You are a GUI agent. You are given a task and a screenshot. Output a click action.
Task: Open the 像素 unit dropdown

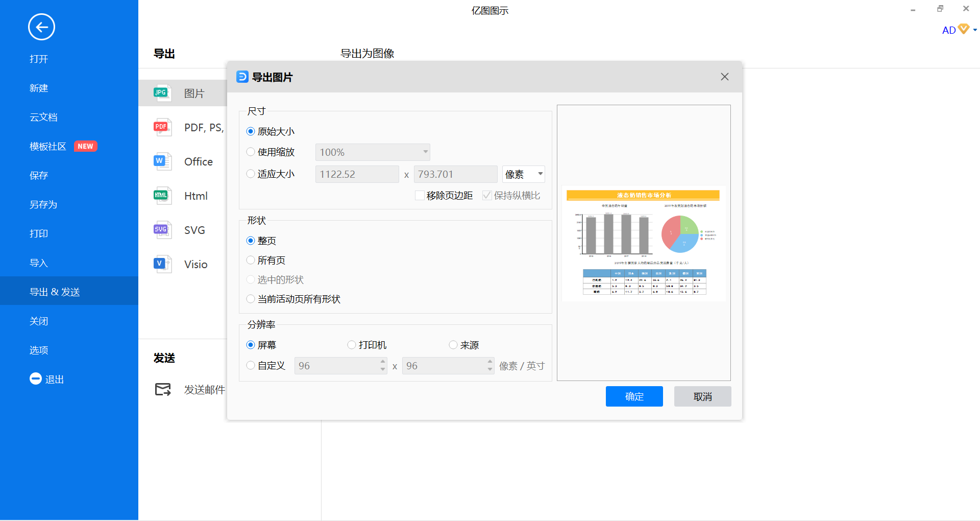[x=524, y=174]
